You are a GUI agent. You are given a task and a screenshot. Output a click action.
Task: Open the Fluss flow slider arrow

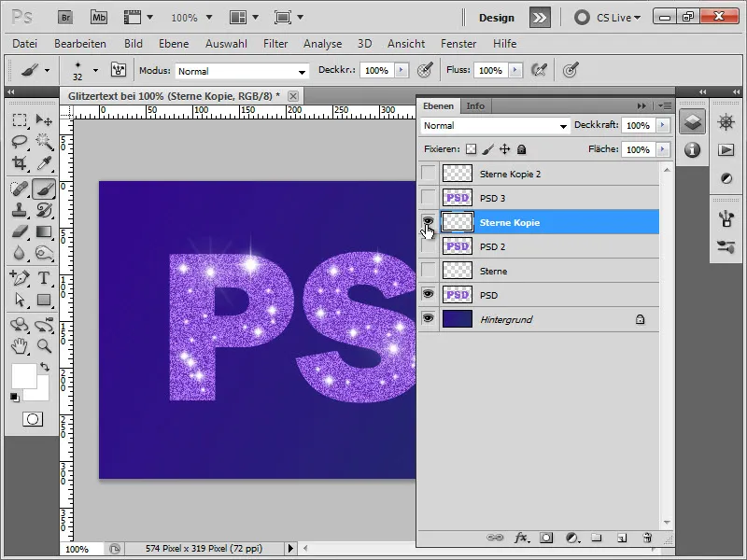(515, 70)
